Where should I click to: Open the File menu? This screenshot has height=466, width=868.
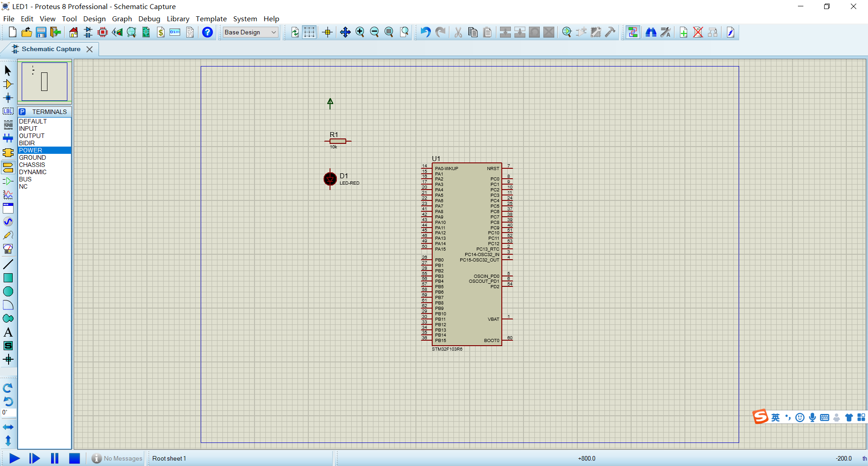[9, 19]
